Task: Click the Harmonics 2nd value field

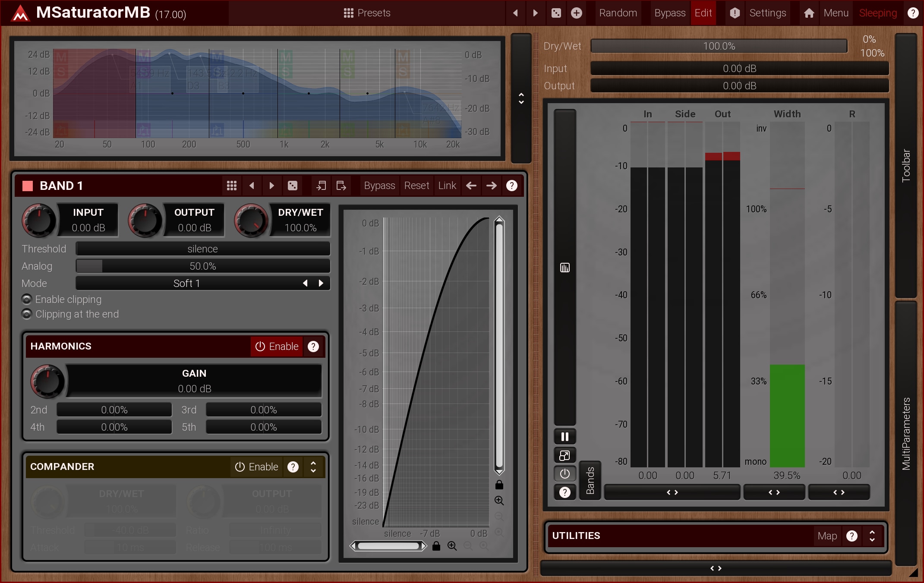Action: click(114, 410)
